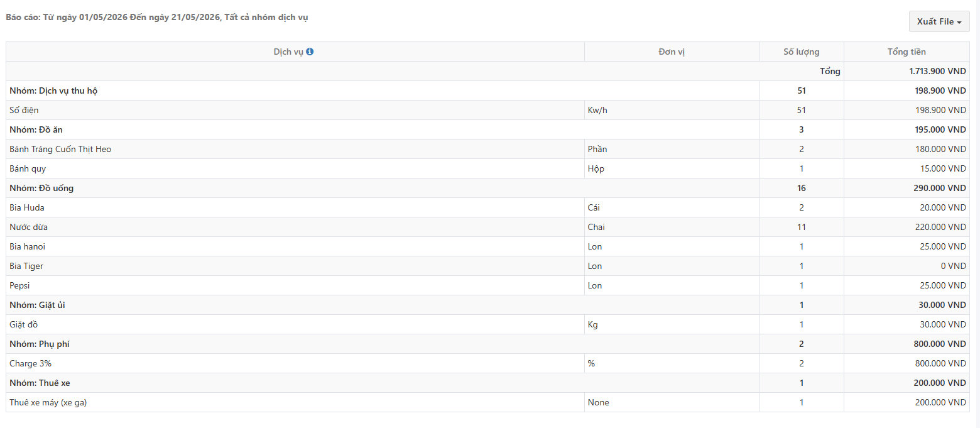Click the Đơn vị column header
Screen dimensions: 980x428
(x=672, y=52)
